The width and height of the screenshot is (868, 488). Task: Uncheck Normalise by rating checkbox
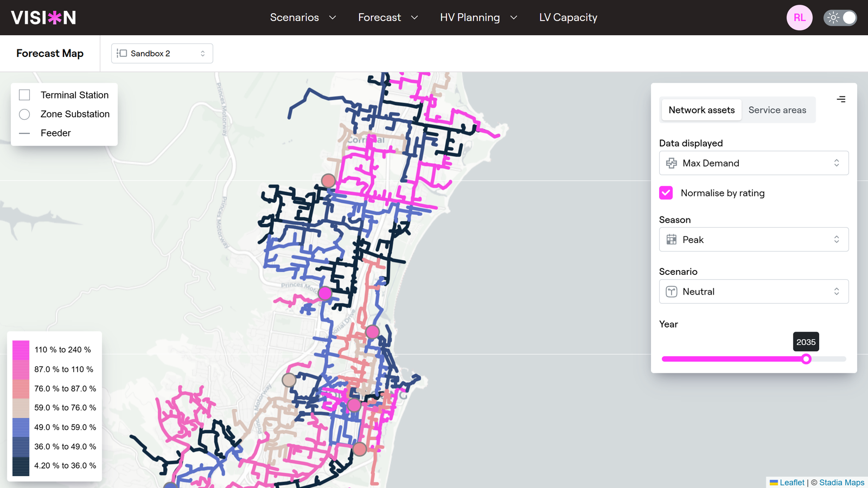666,193
